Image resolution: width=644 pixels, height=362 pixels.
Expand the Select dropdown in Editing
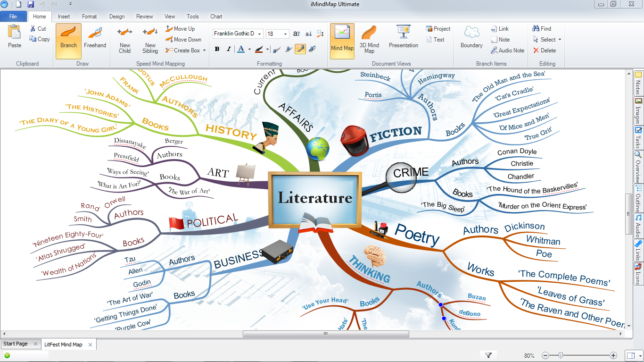click(x=560, y=40)
